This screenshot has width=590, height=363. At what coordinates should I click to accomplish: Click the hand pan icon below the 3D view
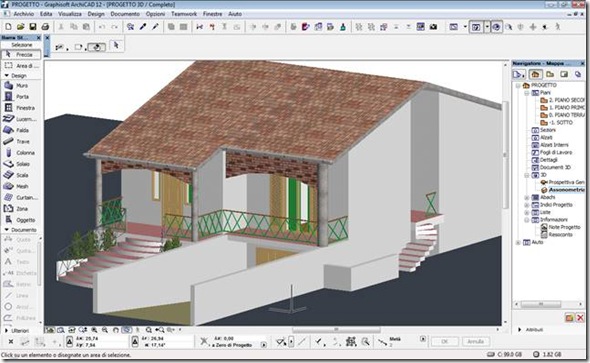[x=116, y=330]
